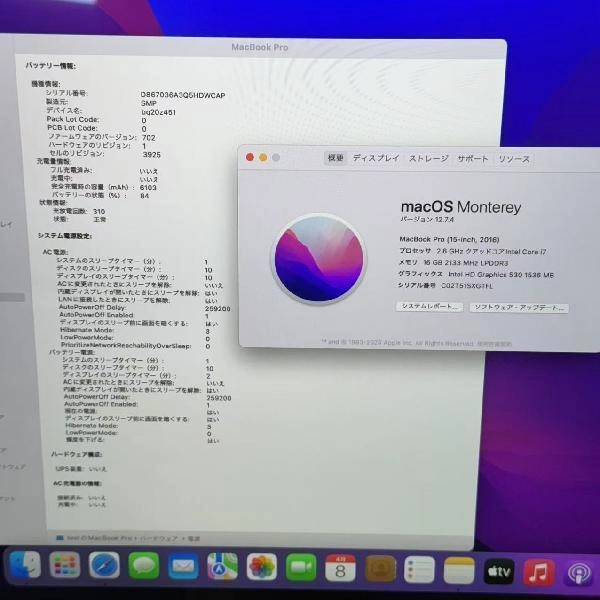Open the brown Contacts icon in Dock
The image size is (600, 600).
pos(380,569)
